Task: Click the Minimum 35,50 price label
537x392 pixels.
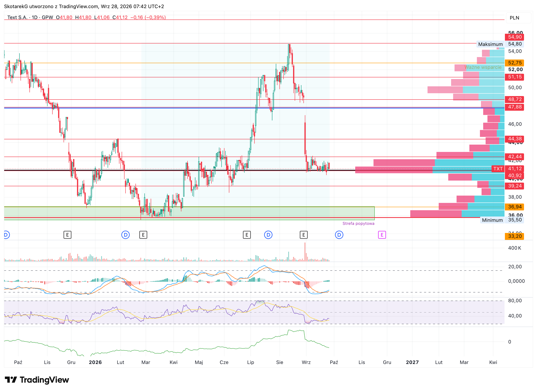Action: click(x=502, y=220)
